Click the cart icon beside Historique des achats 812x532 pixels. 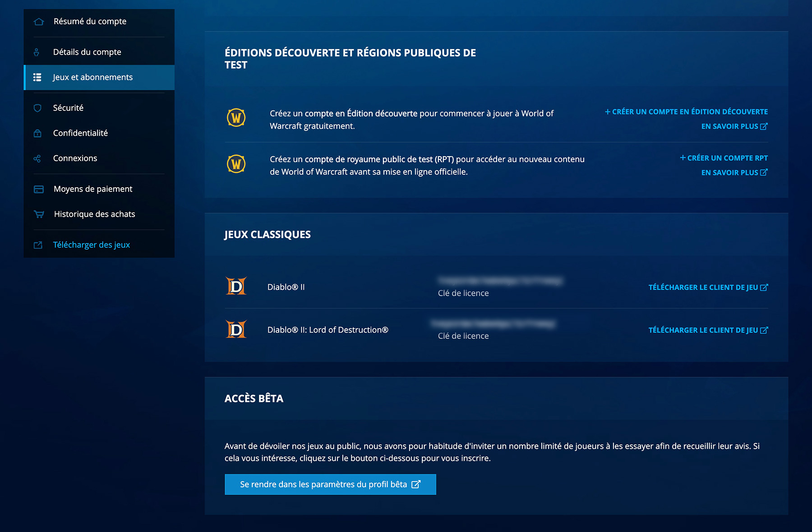pos(39,214)
